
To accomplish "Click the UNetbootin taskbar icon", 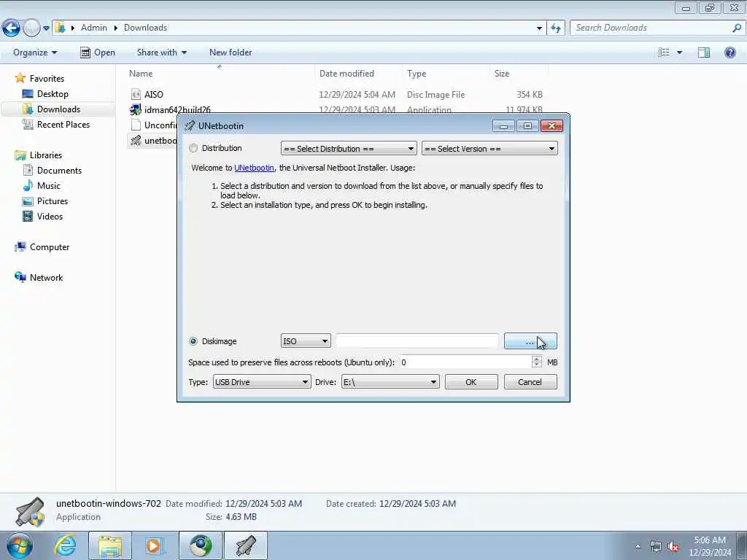I will 245,545.
